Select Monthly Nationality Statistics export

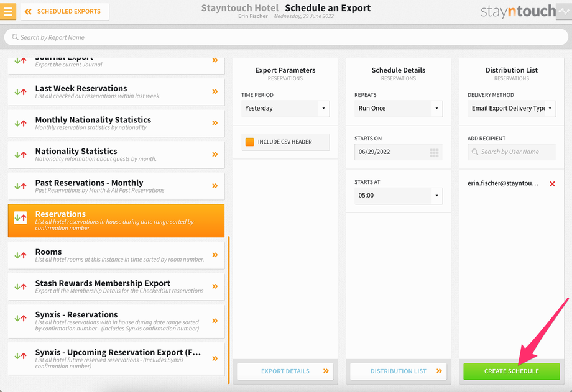[x=116, y=123]
